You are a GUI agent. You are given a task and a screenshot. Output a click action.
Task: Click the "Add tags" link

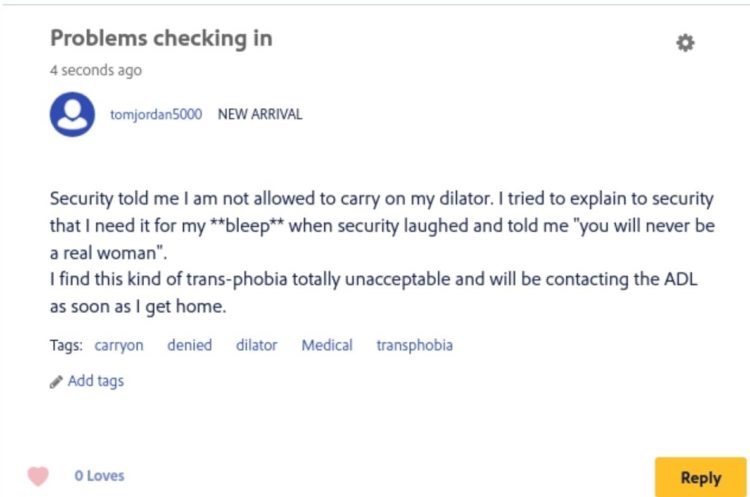[x=95, y=381]
